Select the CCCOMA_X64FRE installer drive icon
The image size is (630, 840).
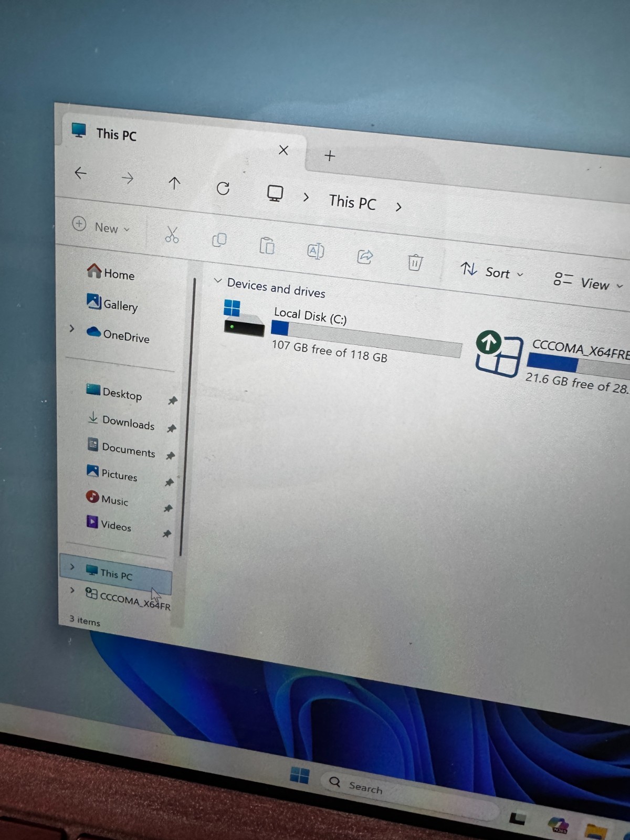pyautogui.click(x=499, y=354)
